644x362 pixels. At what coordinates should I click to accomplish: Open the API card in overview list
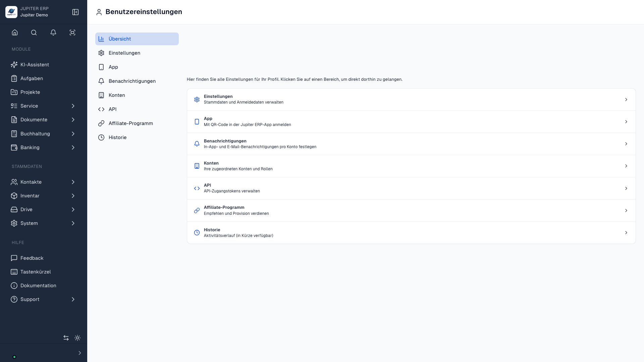[x=411, y=188]
